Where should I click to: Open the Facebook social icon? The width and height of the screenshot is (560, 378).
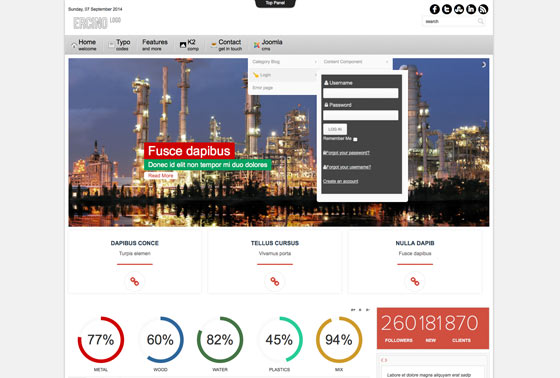click(x=435, y=9)
